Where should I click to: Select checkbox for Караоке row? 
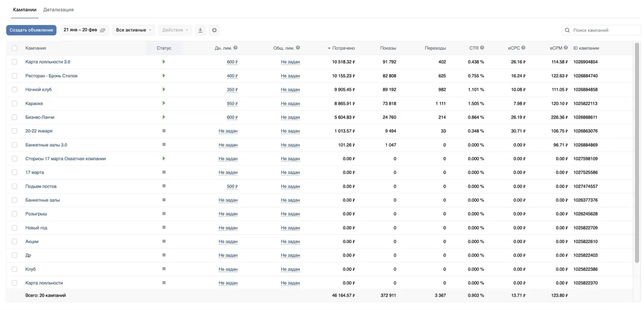pos(14,104)
